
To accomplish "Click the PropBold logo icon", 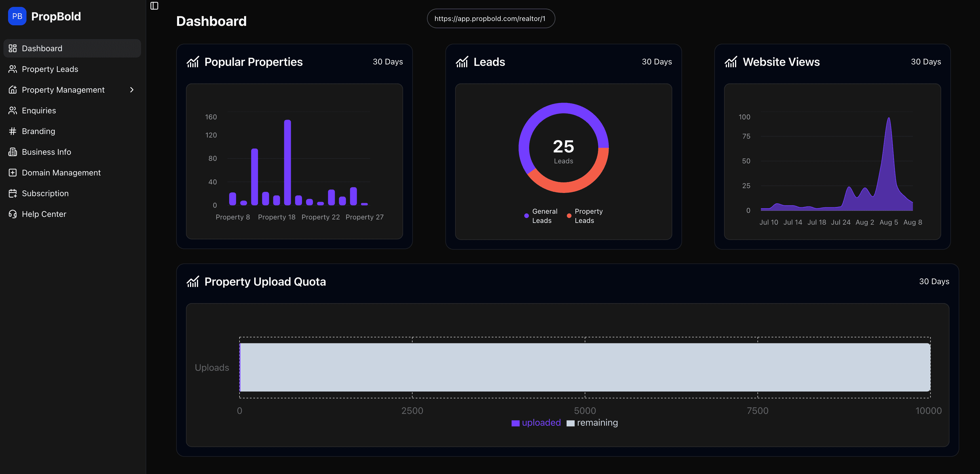I will click(x=17, y=16).
